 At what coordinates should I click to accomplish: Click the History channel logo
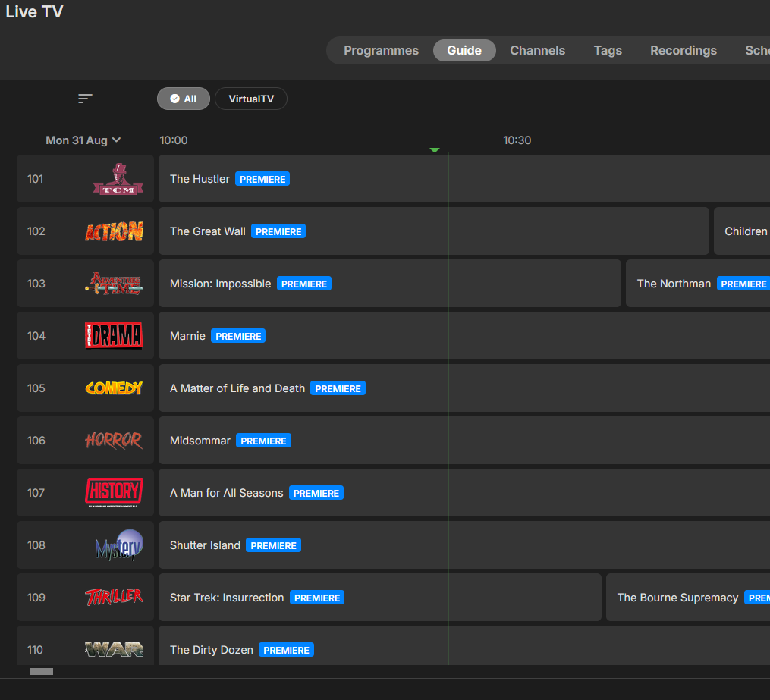pyautogui.click(x=114, y=492)
